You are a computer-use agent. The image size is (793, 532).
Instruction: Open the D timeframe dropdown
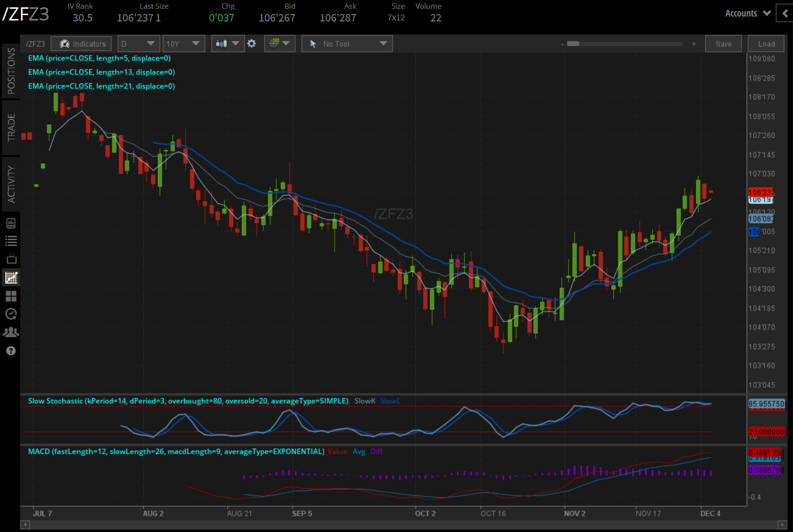[x=138, y=43]
